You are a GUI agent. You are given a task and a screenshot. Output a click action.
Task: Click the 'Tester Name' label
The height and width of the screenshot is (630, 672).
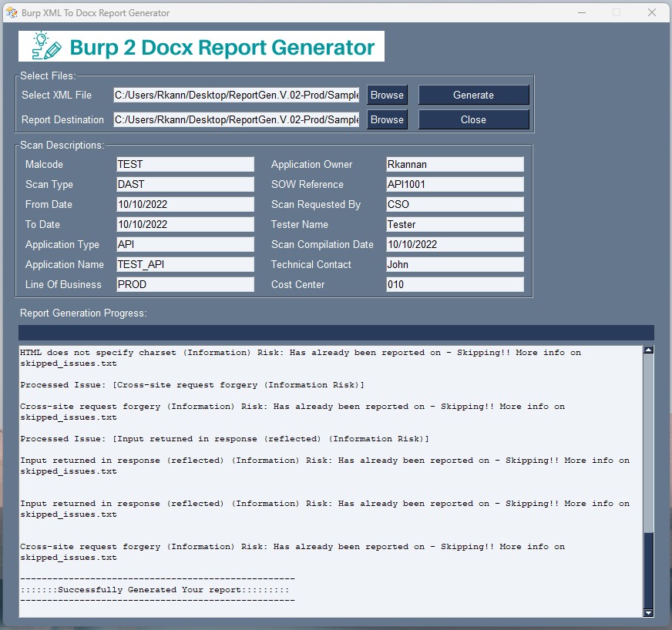[300, 224]
